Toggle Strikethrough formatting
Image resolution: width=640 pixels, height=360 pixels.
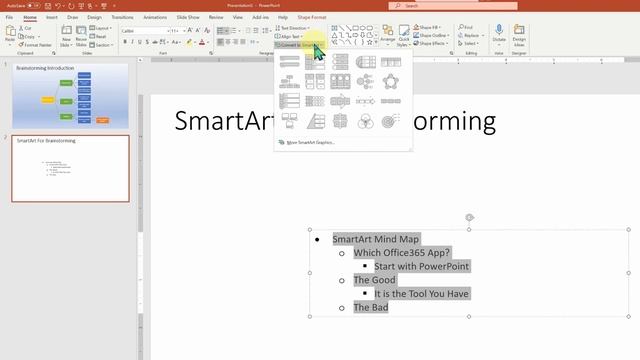(155, 42)
